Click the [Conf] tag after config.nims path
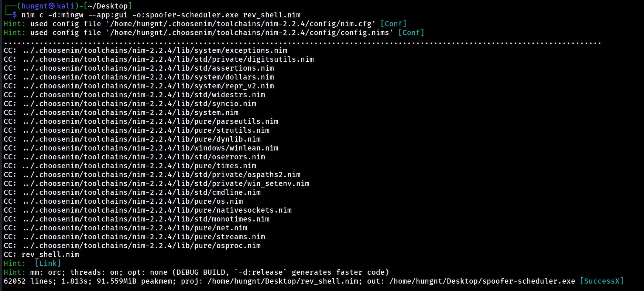644x291 pixels. [411, 33]
